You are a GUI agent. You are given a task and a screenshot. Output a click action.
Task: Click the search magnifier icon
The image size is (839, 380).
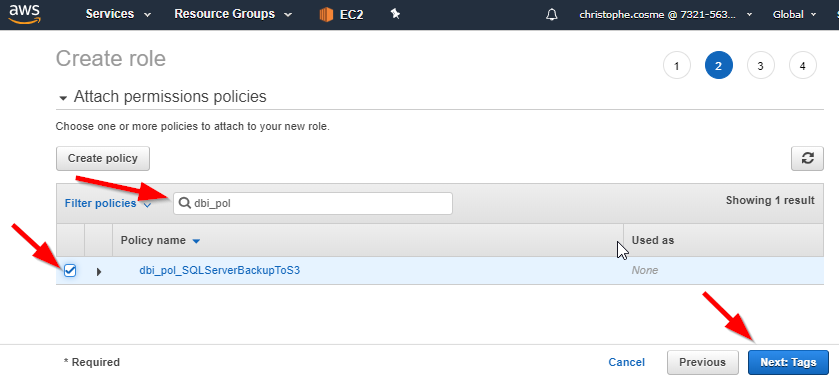click(185, 203)
